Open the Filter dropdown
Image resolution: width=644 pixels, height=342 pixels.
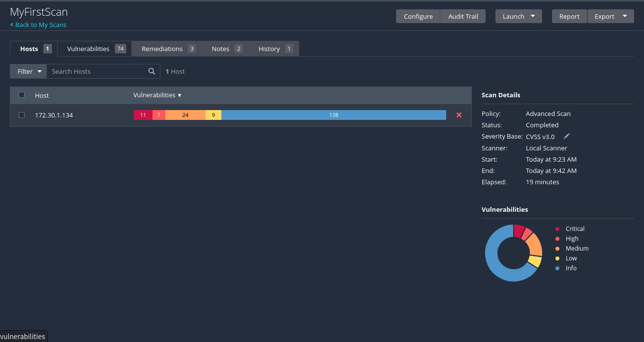29,71
